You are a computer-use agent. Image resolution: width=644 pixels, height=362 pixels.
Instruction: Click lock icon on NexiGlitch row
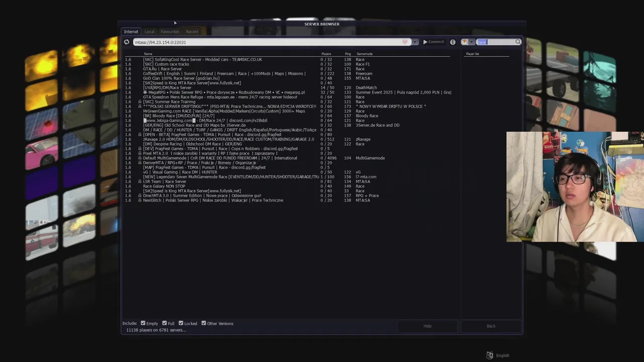tap(140, 201)
